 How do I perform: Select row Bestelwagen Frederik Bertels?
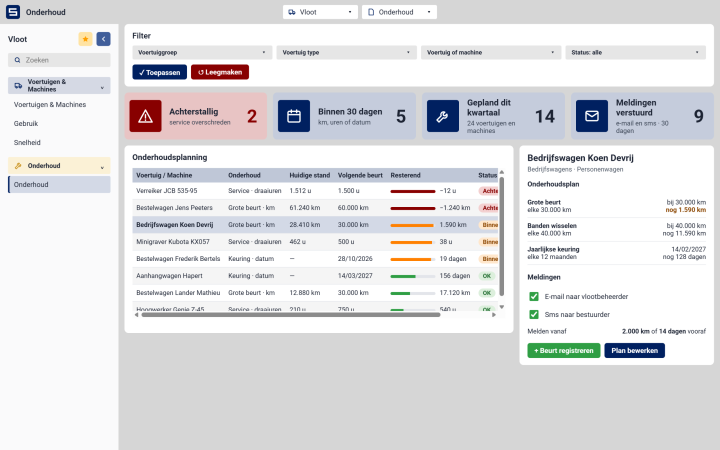[x=315, y=259]
